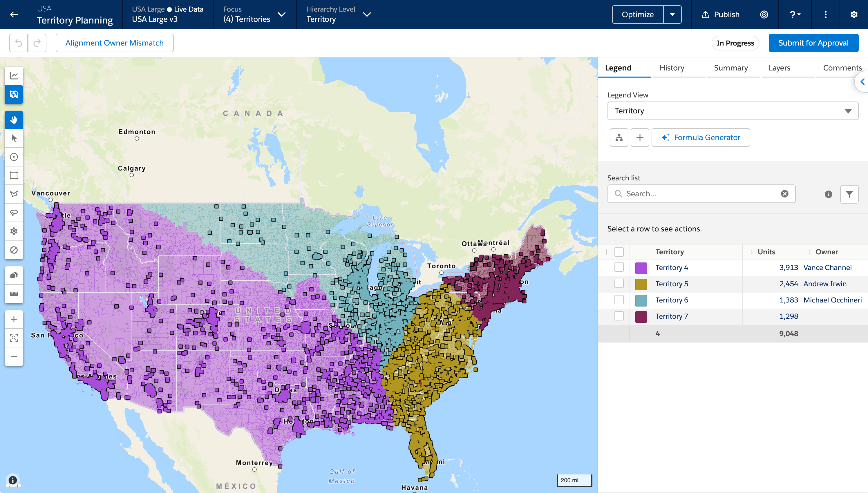Screen dimensions: 868x493
Task: Choose the lasso selection tool
Action: [14, 213]
